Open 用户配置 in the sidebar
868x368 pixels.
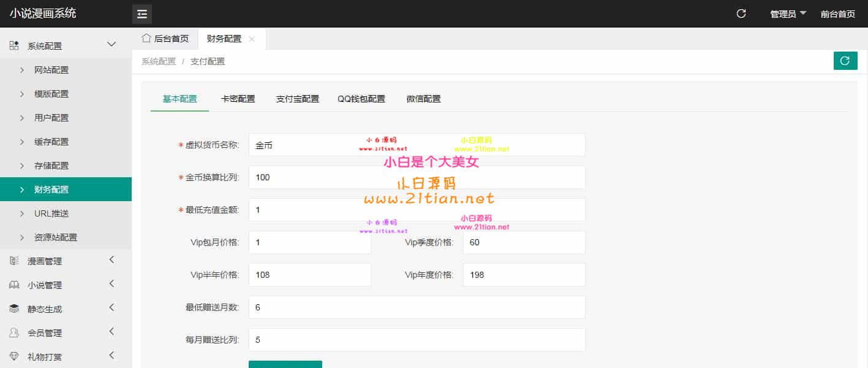click(x=66, y=118)
